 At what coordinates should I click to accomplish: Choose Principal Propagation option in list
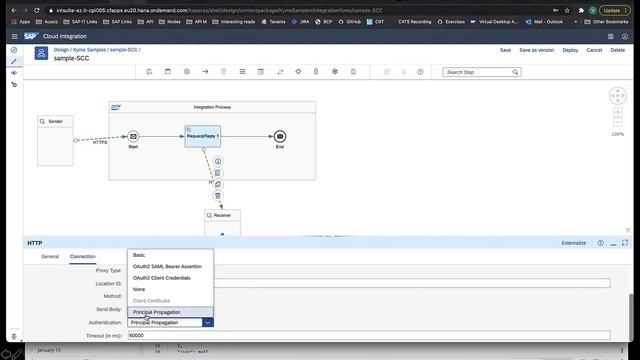click(x=170, y=312)
